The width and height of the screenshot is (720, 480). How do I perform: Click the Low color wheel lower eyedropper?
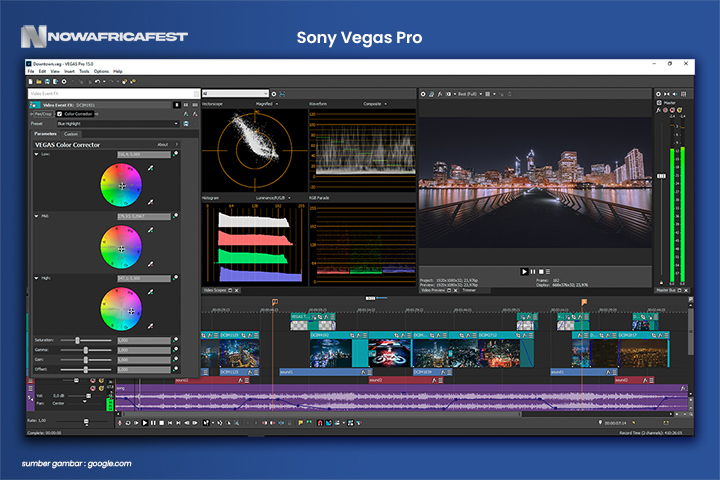click(x=150, y=202)
